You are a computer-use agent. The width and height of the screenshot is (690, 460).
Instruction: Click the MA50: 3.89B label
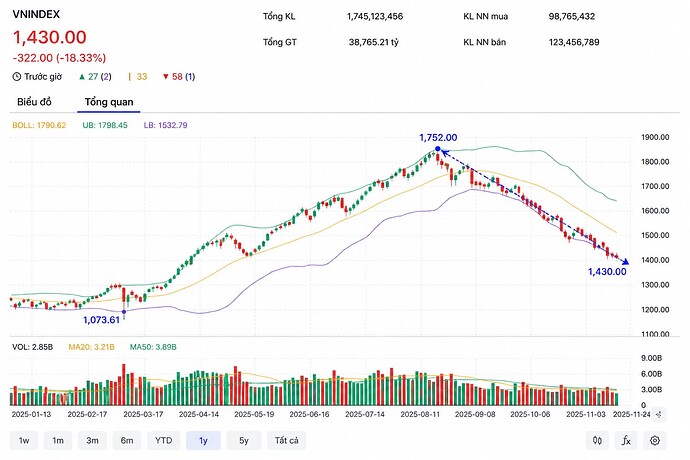tap(153, 347)
